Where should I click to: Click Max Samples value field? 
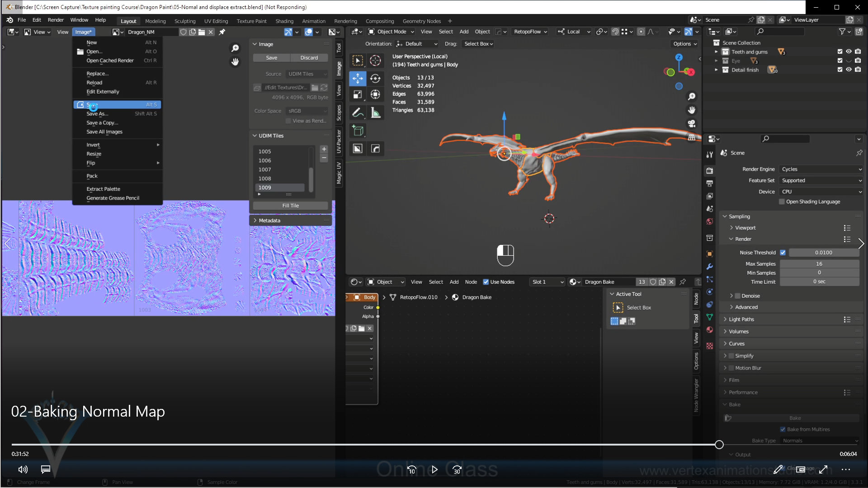click(819, 264)
